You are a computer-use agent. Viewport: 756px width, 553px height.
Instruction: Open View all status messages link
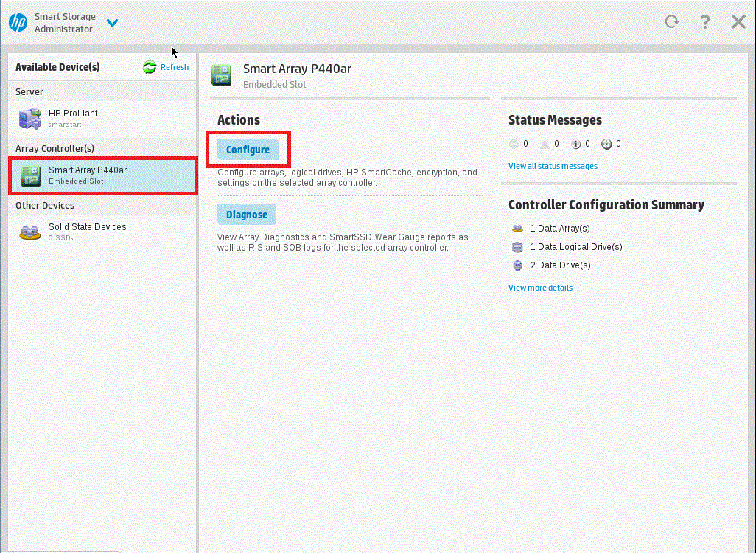tap(553, 166)
